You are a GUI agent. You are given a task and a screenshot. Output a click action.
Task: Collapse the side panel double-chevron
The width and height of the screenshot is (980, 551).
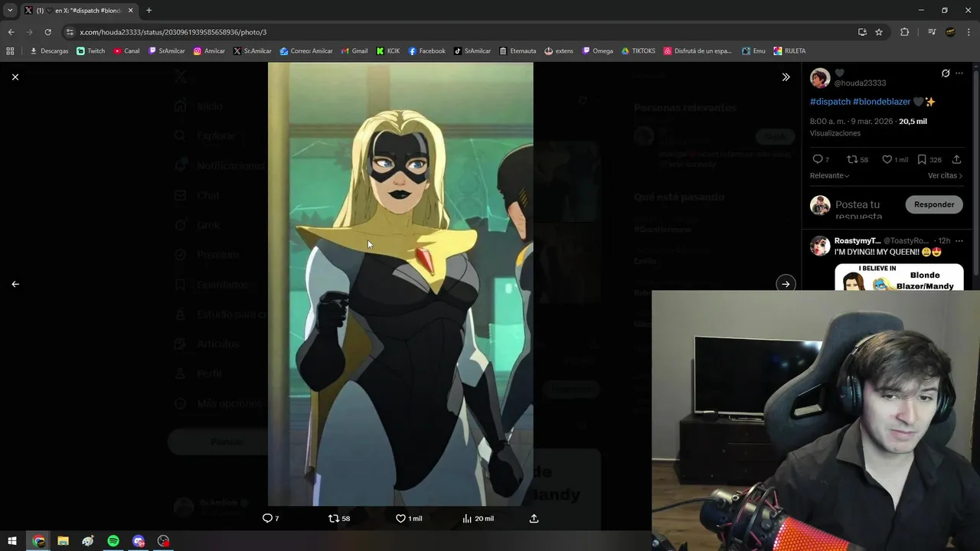(786, 77)
